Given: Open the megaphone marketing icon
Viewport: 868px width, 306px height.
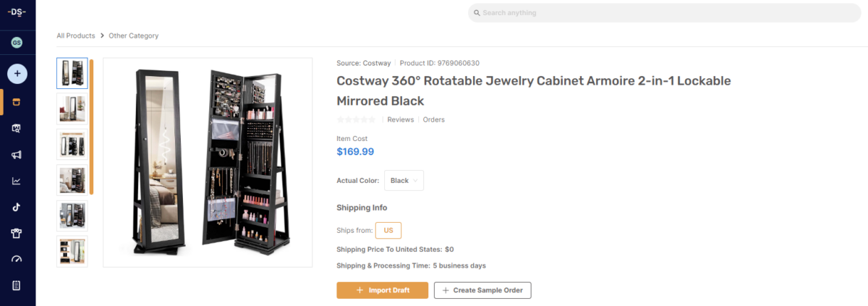Looking at the screenshot, I should pyautogui.click(x=17, y=155).
